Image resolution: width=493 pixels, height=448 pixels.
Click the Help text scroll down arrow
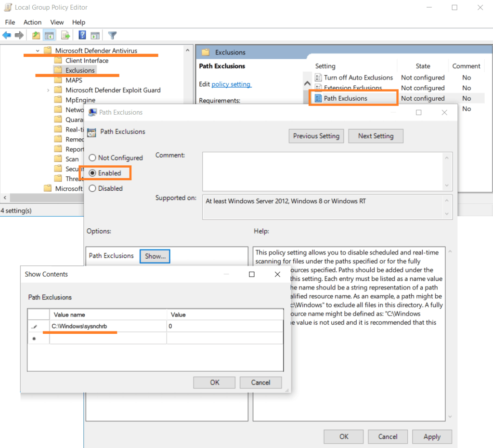pos(450,417)
